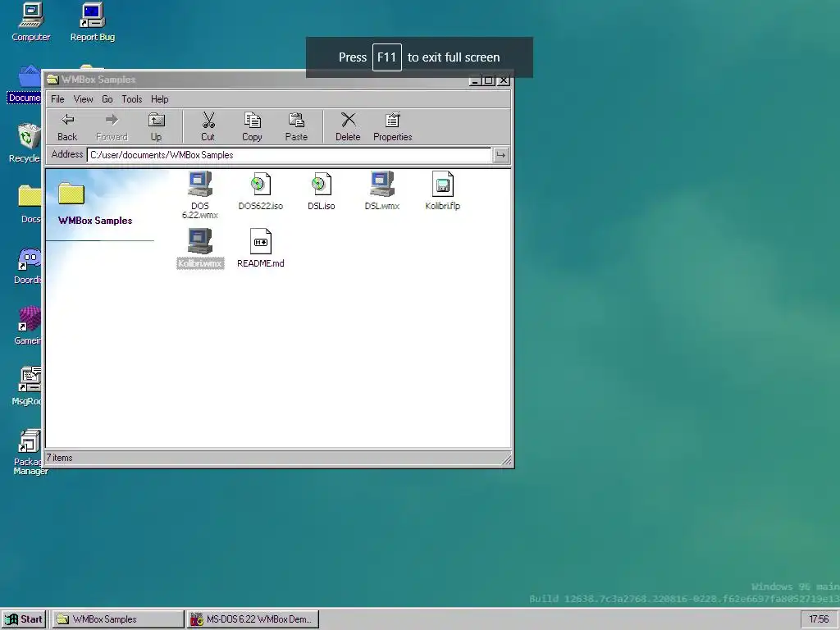This screenshot has width=840, height=630.
Task: Click the Forward toolbar button
Action: pyautogui.click(x=112, y=127)
